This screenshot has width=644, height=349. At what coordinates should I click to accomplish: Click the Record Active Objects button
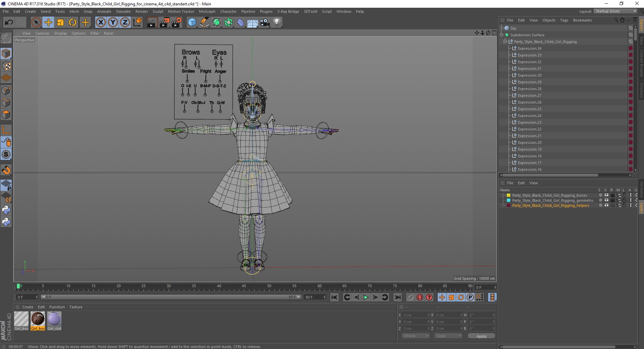[x=410, y=297]
